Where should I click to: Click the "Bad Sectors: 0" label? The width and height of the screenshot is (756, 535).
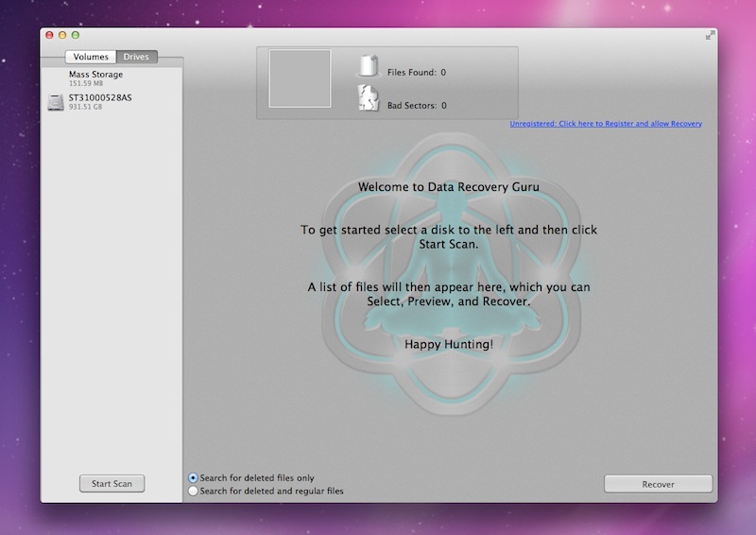pos(417,106)
